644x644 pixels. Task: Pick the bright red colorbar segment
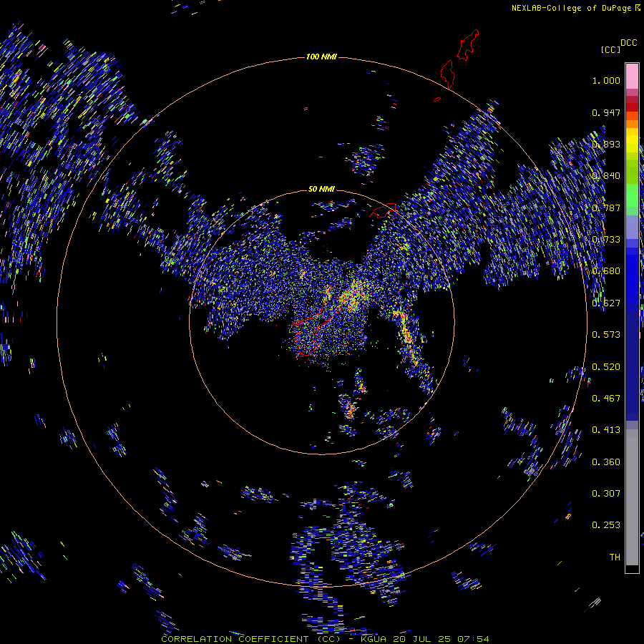pos(632,107)
